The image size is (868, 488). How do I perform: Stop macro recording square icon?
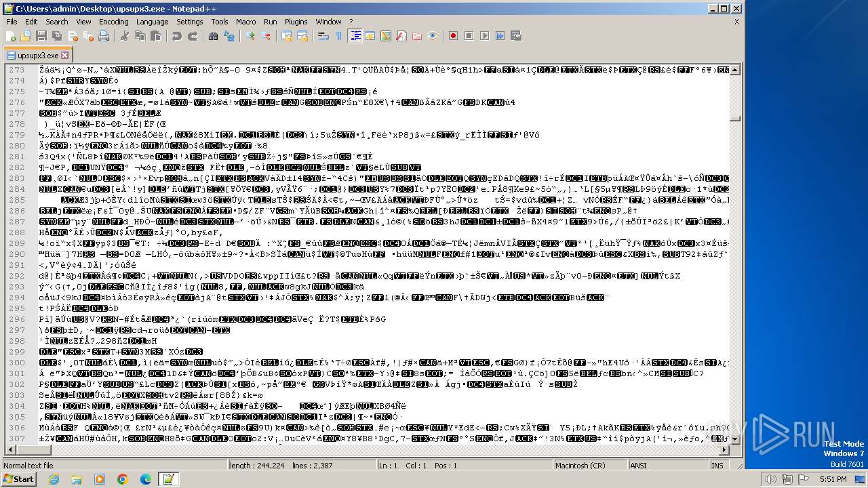469,36
